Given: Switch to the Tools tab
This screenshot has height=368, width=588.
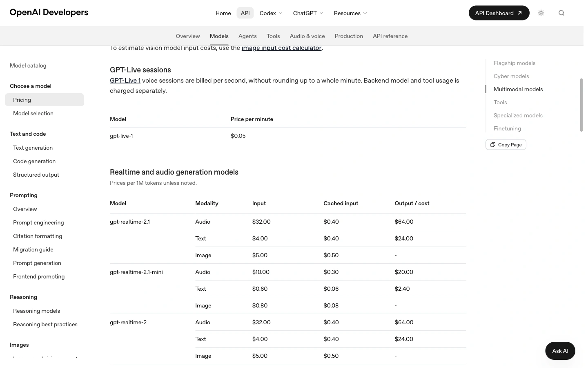Looking at the screenshot, I should coord(273,36).
